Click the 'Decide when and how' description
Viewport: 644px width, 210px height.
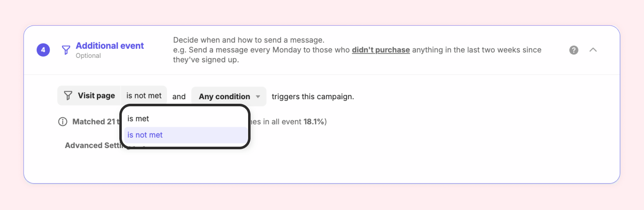tap(249, 40)
